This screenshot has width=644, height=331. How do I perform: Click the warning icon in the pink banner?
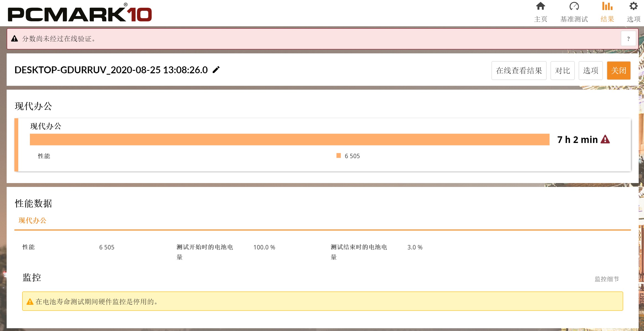[x=14, y=38]
